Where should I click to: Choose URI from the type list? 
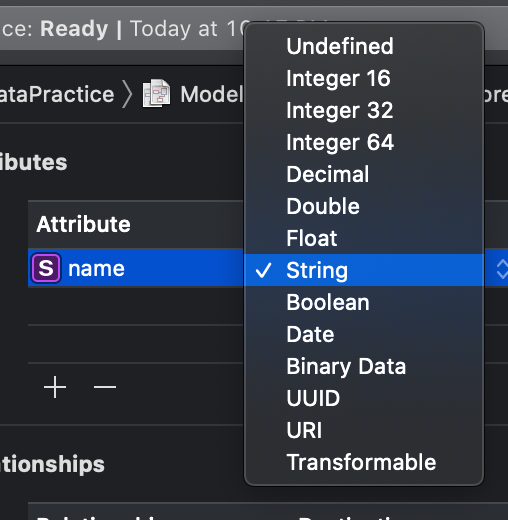click(364, 430)
